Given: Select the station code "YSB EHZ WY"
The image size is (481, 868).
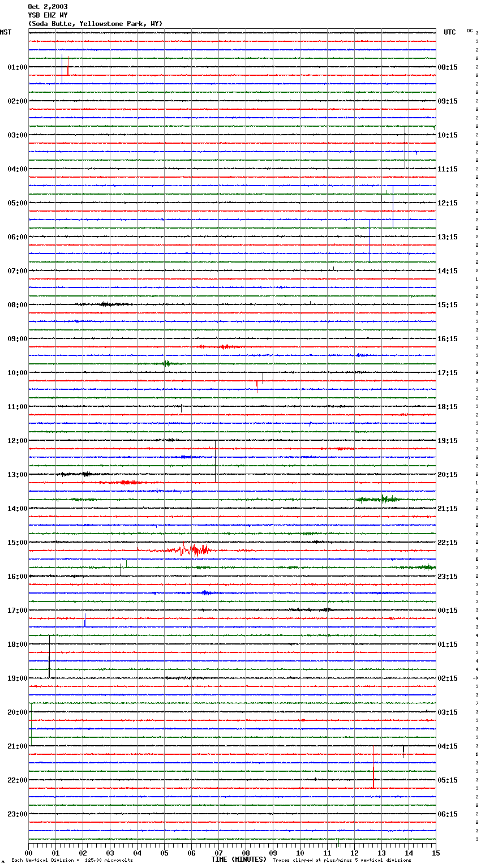Looking at the screenshot, I should pyautogui.click(x=48, y=15).
